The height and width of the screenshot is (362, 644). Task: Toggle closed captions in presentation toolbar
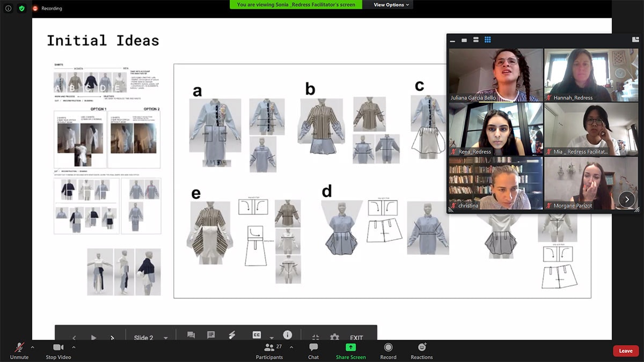coord(257,335)
